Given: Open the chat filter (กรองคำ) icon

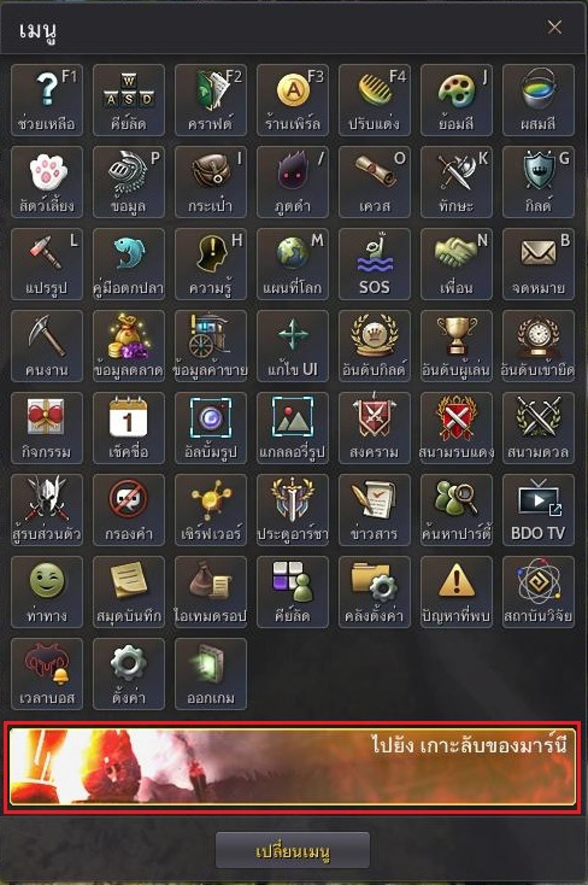Looking at the screenshot, I should tap(128, 510).
